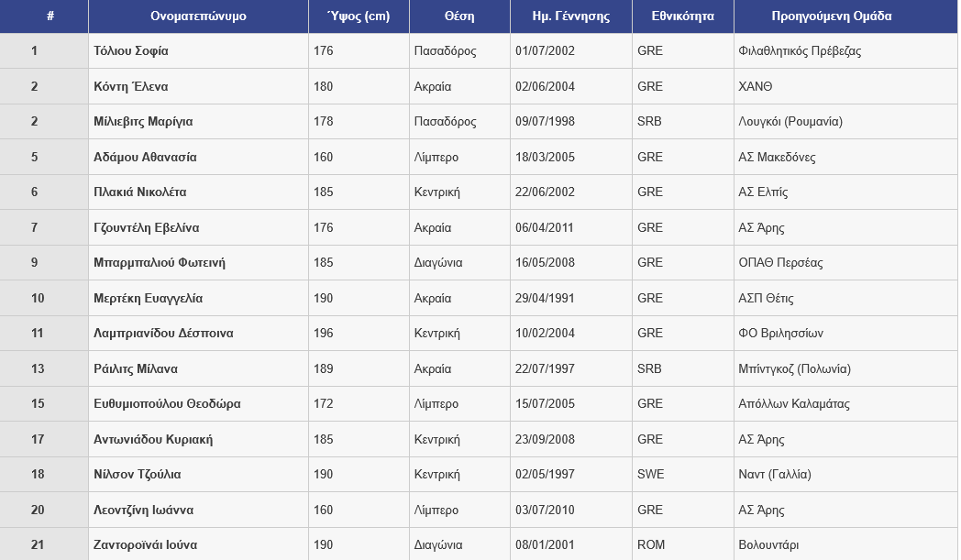
Task: Click the Ονοματεπώνυμο column header
Action: (x=198, y=16)
